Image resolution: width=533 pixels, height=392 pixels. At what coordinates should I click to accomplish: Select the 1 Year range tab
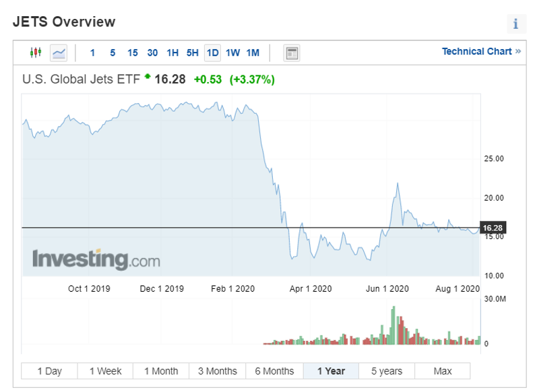tap(331, 371)
